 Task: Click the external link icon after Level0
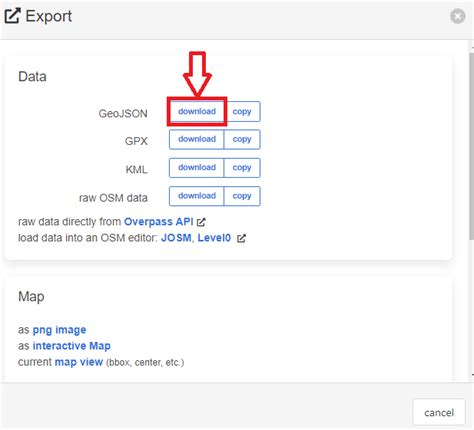(x=241, y=238)
